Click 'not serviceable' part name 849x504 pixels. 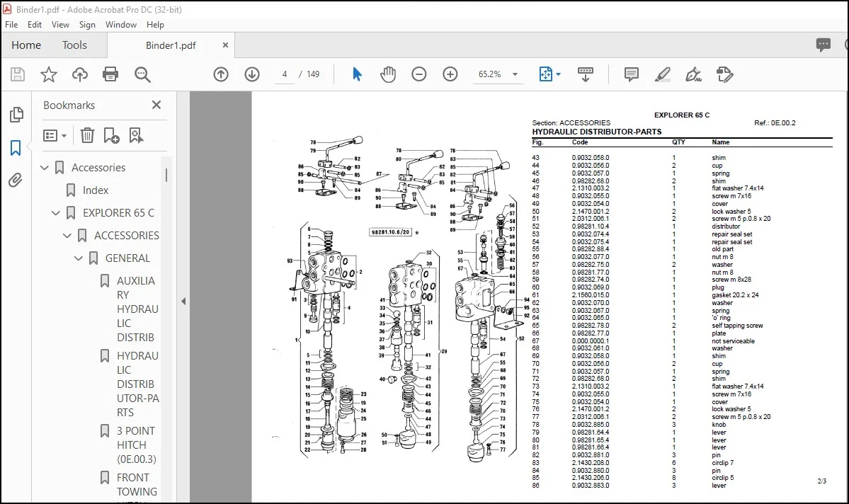click(733, 341)
